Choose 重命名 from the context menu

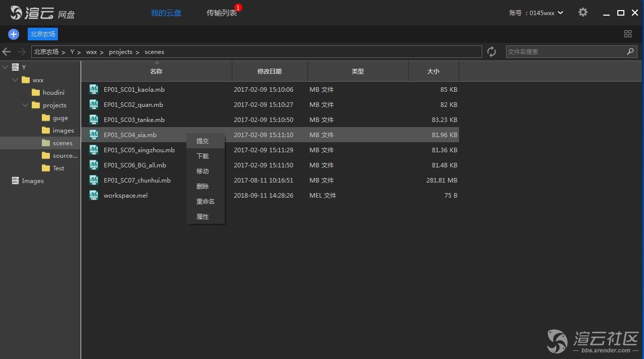tap(205, 202)
